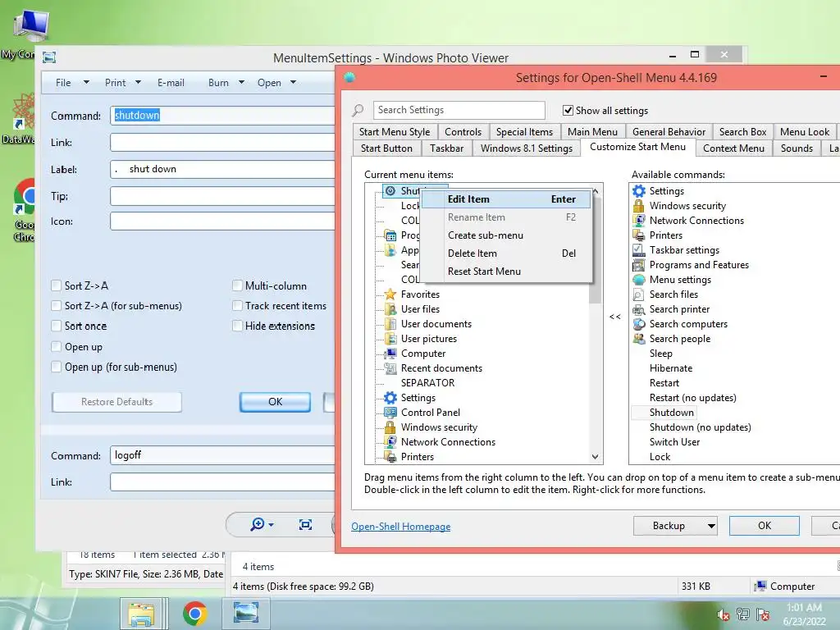Click OK in Open-Shell settings window
Viewport: 840px width, 630px height.
click(764, 526)
